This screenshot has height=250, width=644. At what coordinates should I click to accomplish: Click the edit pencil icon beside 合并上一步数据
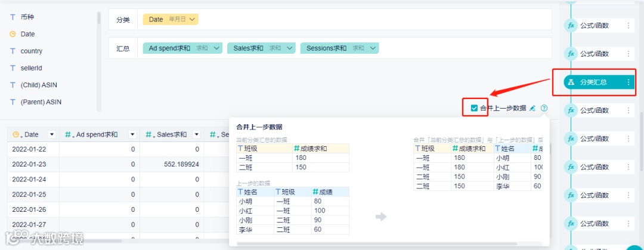coord(532,108)
